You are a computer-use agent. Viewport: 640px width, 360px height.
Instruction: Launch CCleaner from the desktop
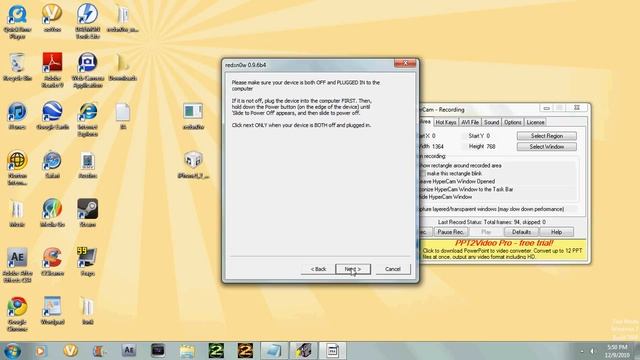pyautogui.click(x=52, y=262)
